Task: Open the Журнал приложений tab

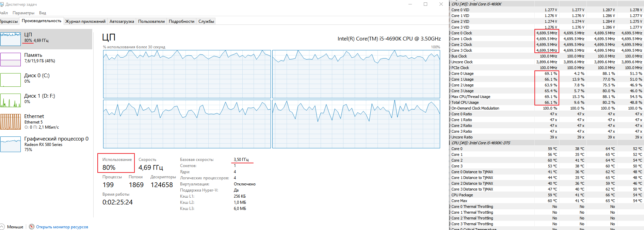Action: pos(85,21)
